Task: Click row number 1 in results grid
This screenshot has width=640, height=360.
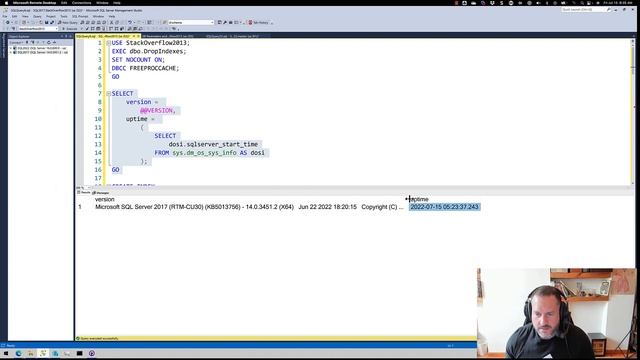Action: (x=80, y=207)
